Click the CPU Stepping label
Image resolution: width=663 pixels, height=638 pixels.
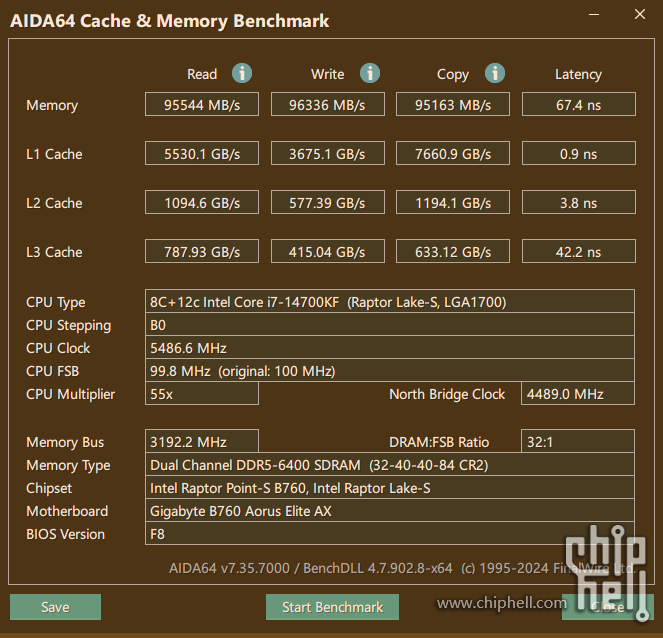coord(68,325)
